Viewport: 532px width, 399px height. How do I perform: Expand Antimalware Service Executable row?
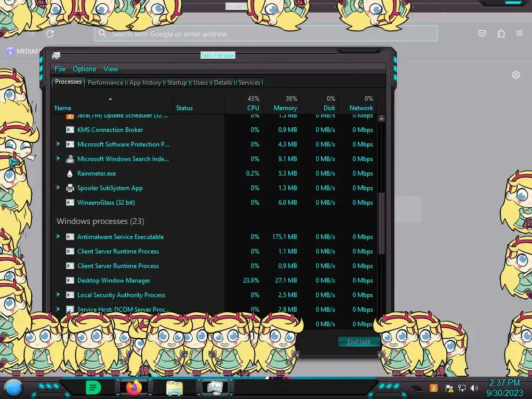[58, 236]
